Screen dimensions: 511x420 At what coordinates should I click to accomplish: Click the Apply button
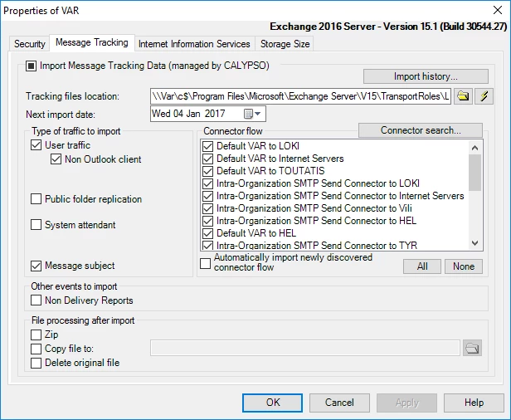coord(406,403)
